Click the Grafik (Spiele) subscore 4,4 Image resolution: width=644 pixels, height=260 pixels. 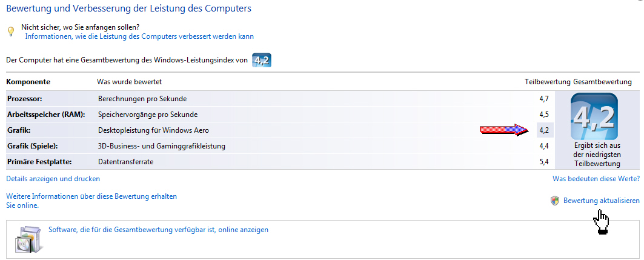tap(544, 146)
